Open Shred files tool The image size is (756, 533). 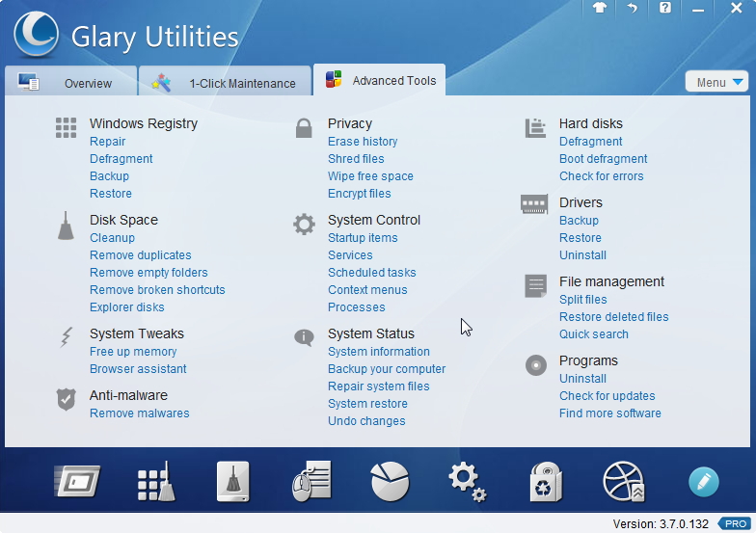click(356, 159)
